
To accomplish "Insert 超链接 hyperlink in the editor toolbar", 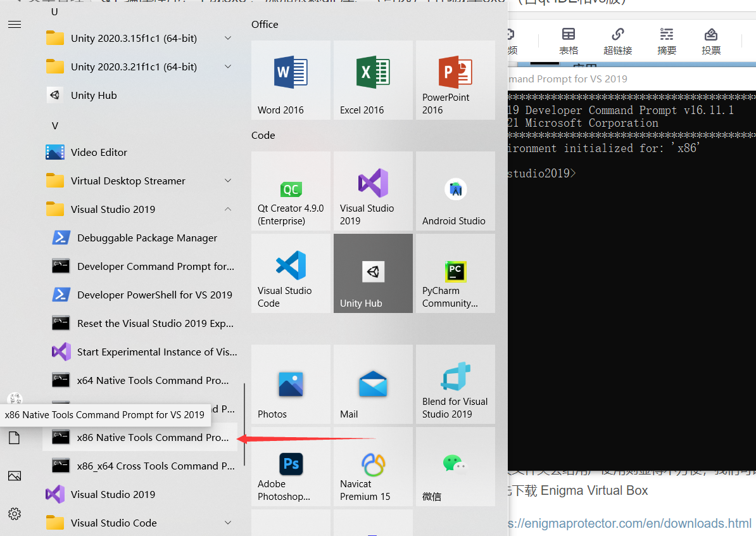I will (x=617, y=41).
